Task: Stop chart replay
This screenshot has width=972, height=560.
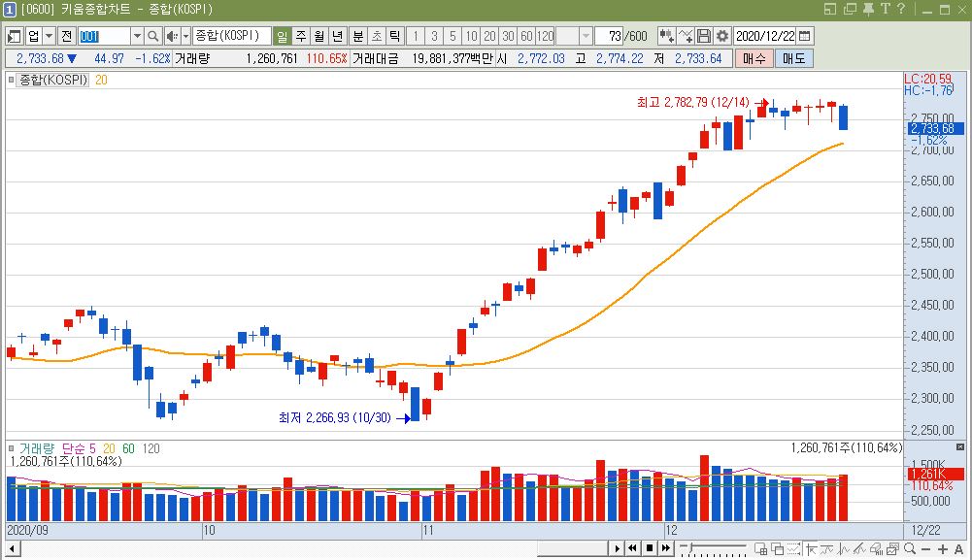Action: tap(650, 548)
